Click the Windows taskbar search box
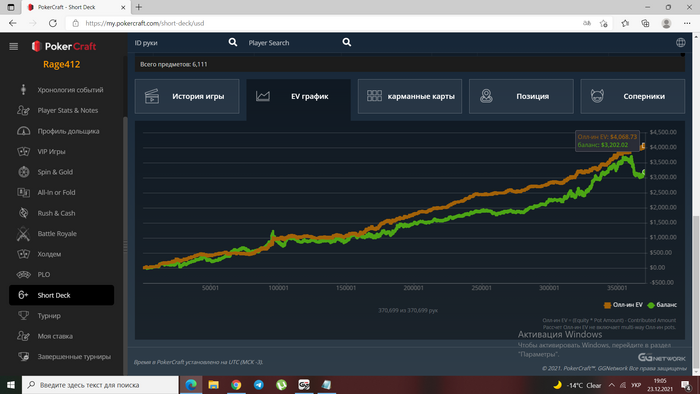This screenshot has width=700, height=394. 100,385
